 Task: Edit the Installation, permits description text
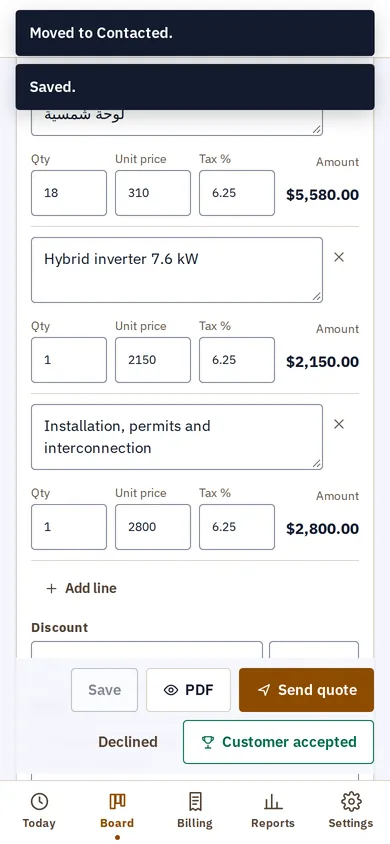(x=177, y=437)
